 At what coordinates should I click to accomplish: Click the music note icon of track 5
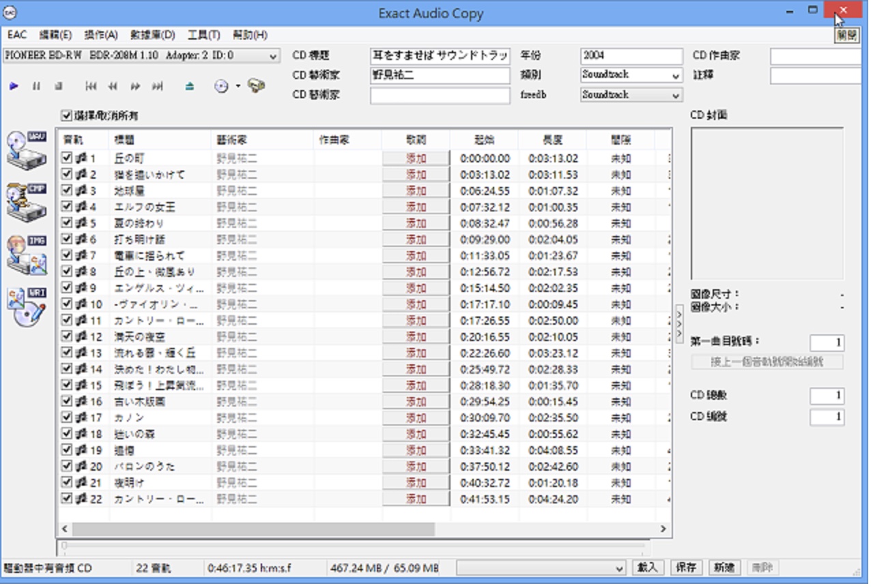click(82, 223)
